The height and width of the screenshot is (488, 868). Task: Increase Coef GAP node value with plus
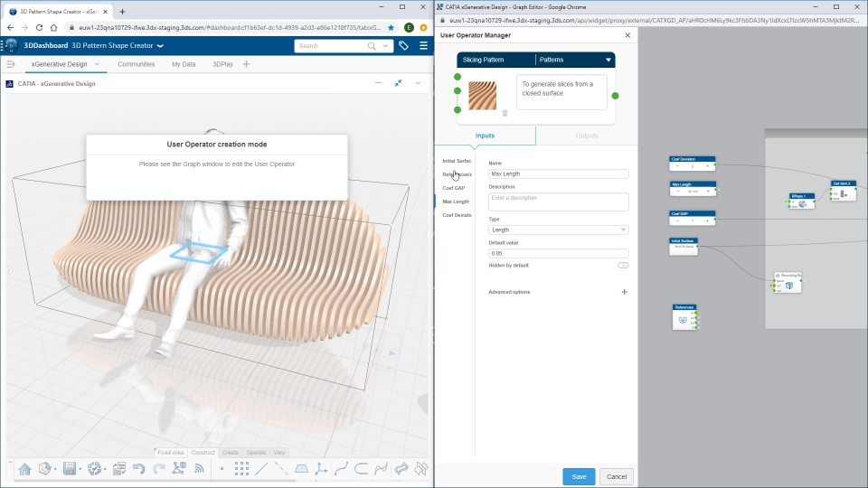pyautogui.click(x=707, y=221)
